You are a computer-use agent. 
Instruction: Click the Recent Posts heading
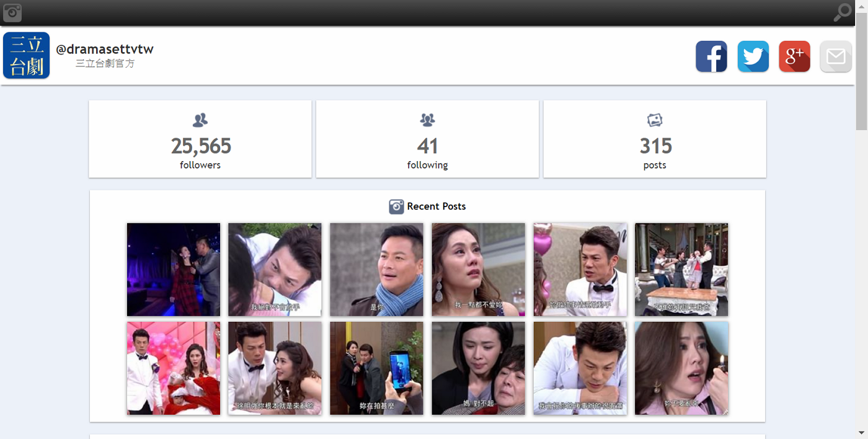point(436,206)
